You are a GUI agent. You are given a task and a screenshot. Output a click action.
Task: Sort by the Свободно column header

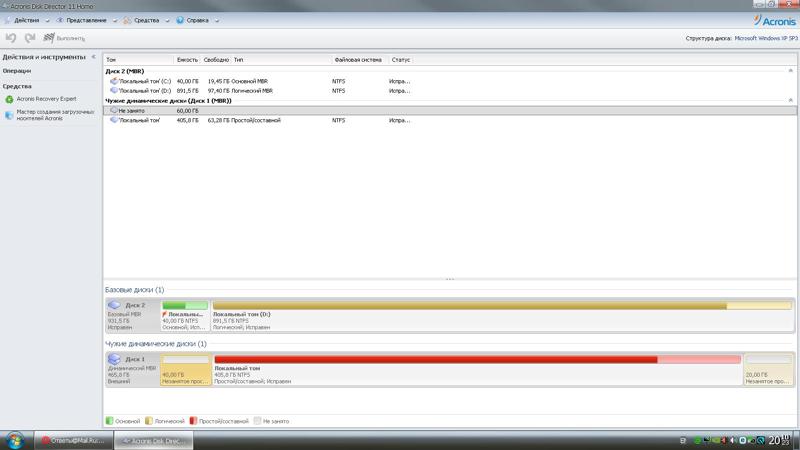click(x=216, y=60)
